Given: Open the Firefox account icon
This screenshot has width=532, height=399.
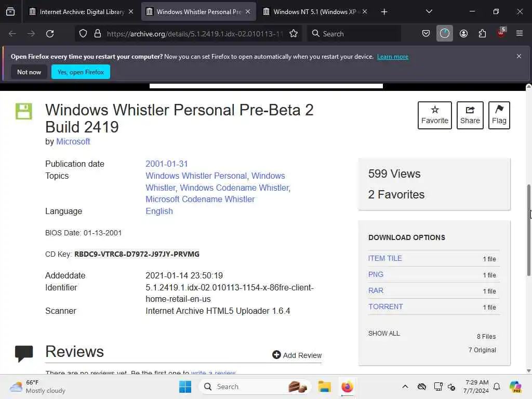Looking at the screenshot, I should pyautogui.click(x=463, y=34).
